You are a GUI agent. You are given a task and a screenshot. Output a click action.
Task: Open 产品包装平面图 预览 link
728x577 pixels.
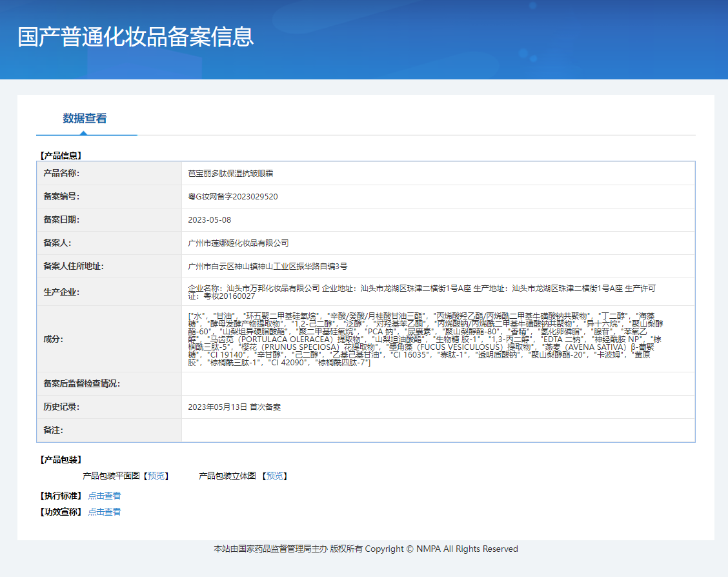pos(156,476)
